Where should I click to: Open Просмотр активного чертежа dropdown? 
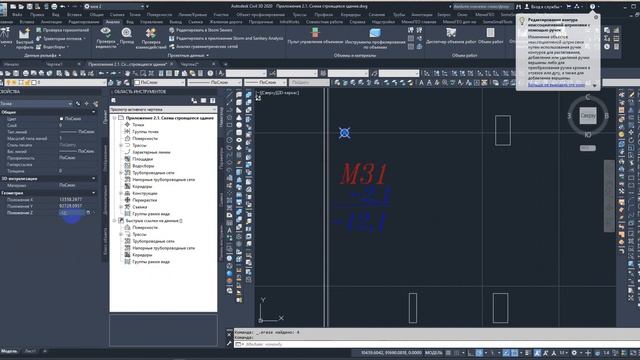point(163,109)
